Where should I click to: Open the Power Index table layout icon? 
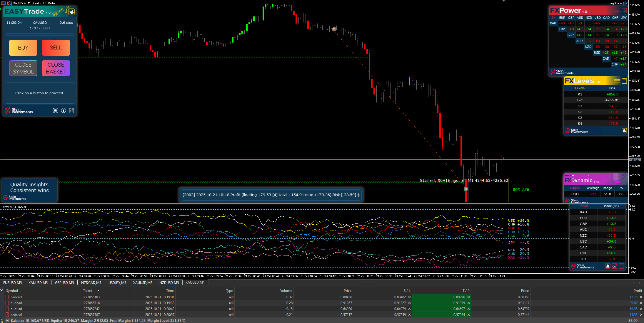(621, 266)
